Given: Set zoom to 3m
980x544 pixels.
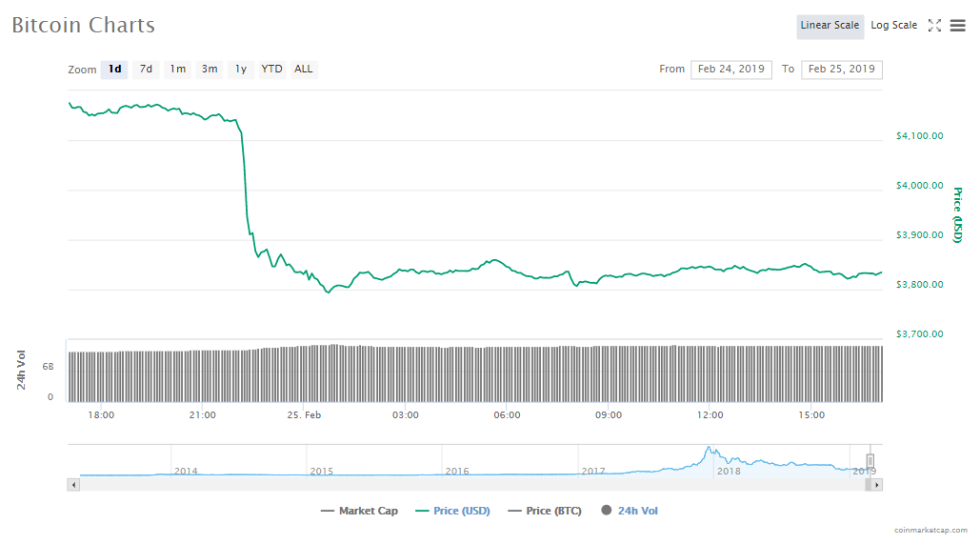Looking at the screenshot, I should point(210,69).
